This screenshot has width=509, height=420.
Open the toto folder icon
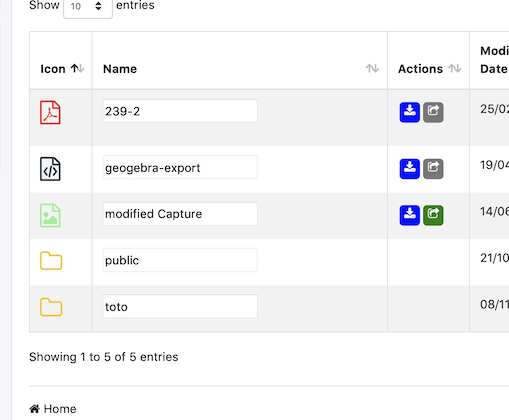(51, 307)
